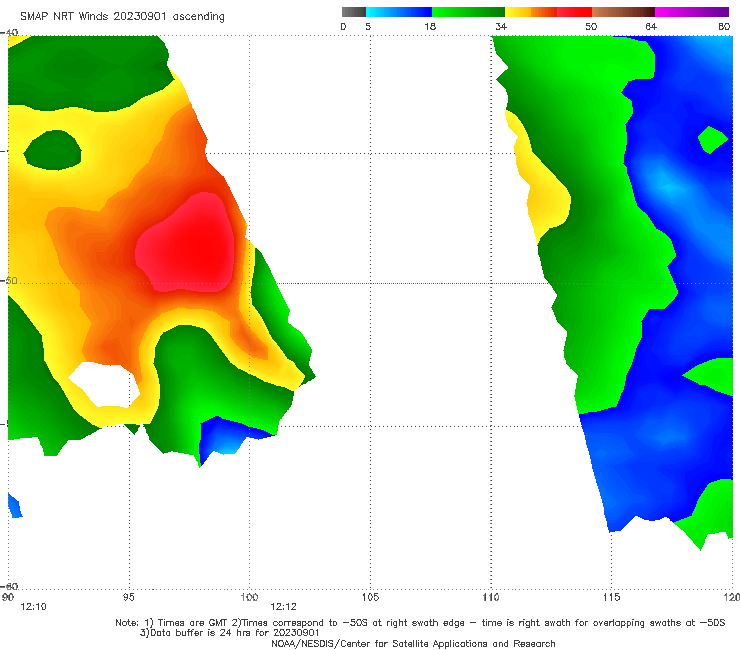
Task: Click the latitude label '-50' on the left axis
Action: tap(9, 280)
